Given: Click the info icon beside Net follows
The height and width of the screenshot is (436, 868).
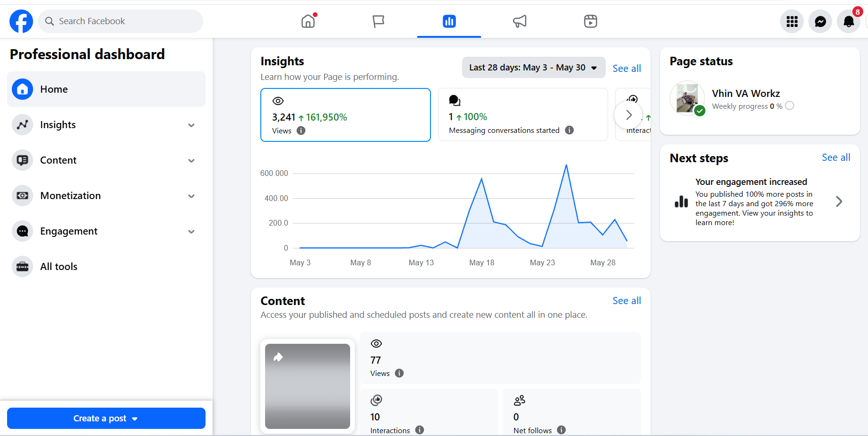Looking at the screenshot, I should [561, 430].
